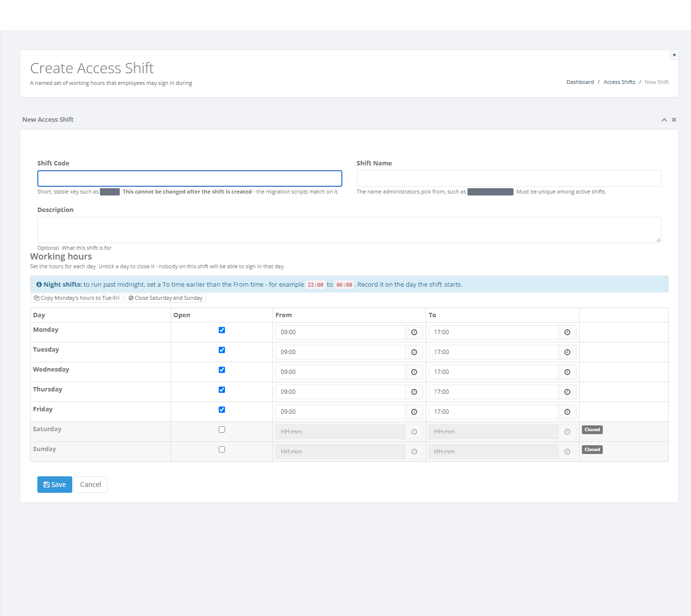Uncheck the Monday open checkbox

[222, 330]
